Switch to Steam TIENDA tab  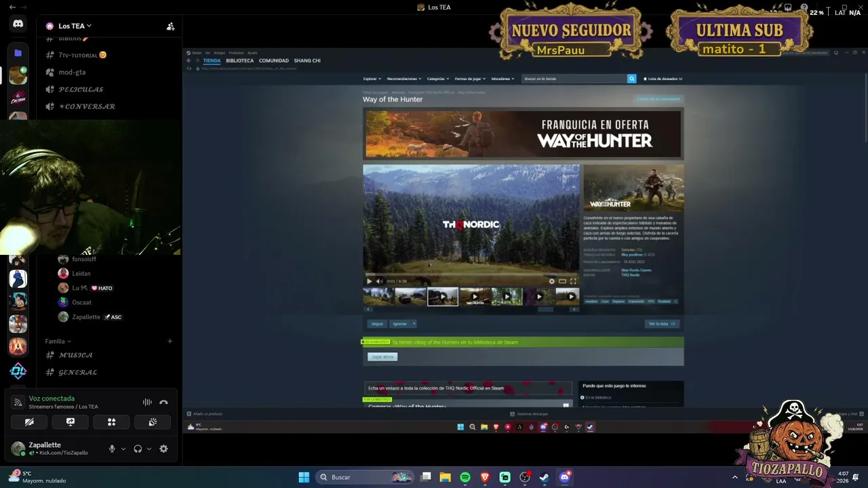pos(212,60)
